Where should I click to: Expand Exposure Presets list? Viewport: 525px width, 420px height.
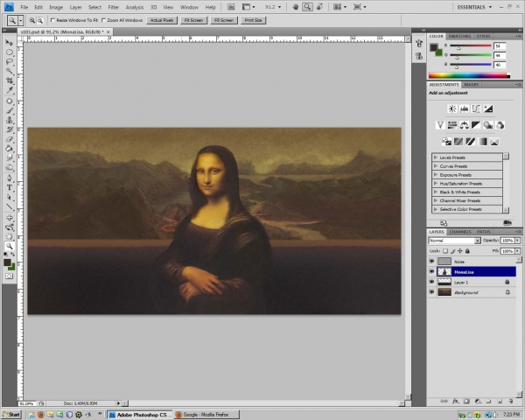point(435,174)
